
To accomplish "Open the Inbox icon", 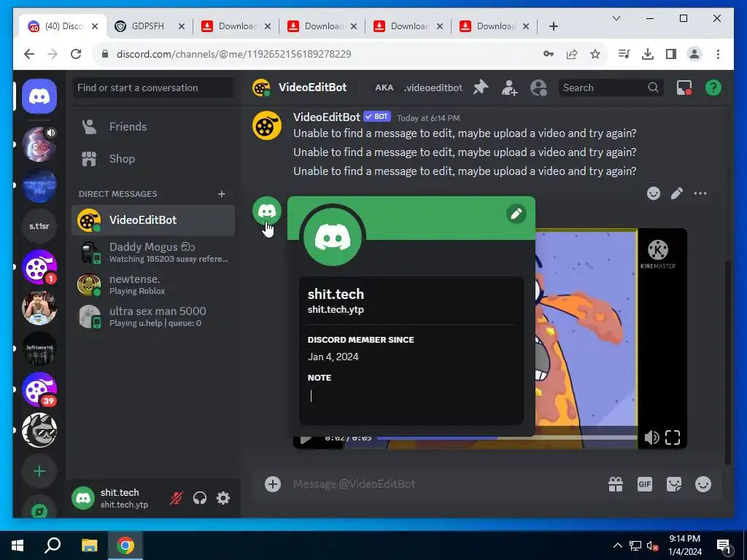I will point(684,87).
